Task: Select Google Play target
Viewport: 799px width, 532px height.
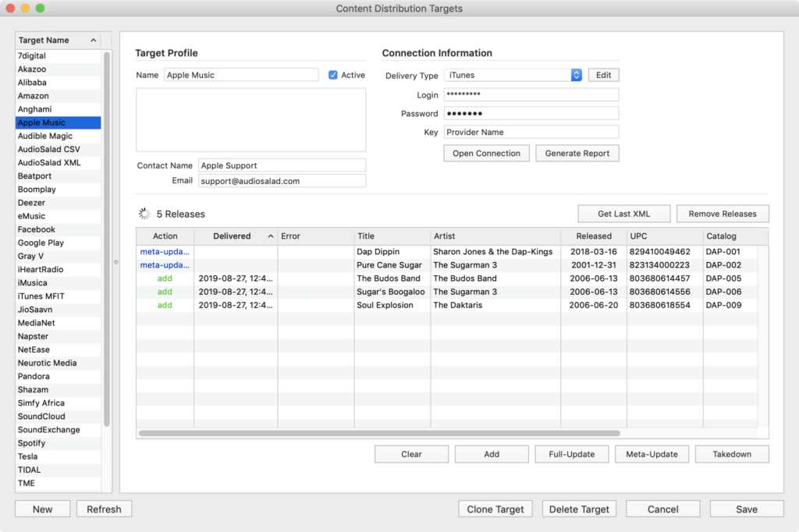Action: [58, 243]
